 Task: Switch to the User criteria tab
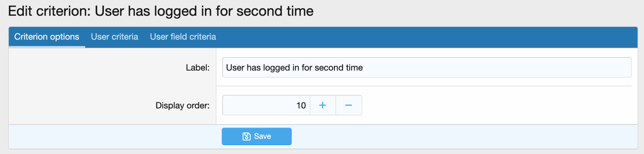tap(114, 37)
